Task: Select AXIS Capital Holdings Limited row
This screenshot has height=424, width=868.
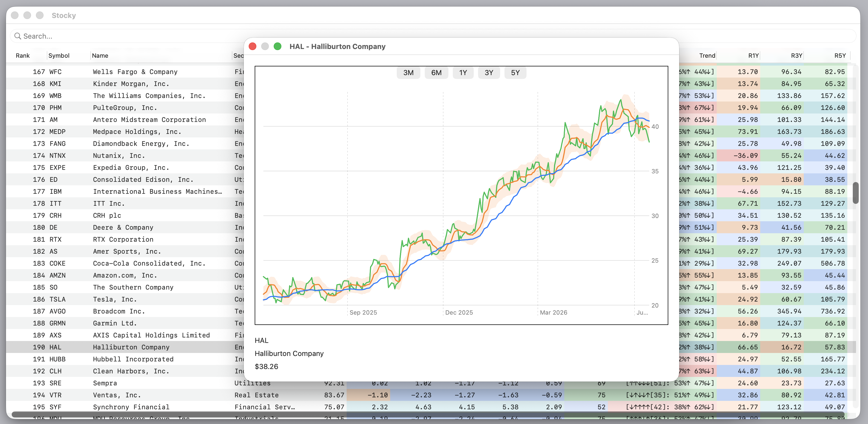Action: pyautogui.click(x=431, y=335)
